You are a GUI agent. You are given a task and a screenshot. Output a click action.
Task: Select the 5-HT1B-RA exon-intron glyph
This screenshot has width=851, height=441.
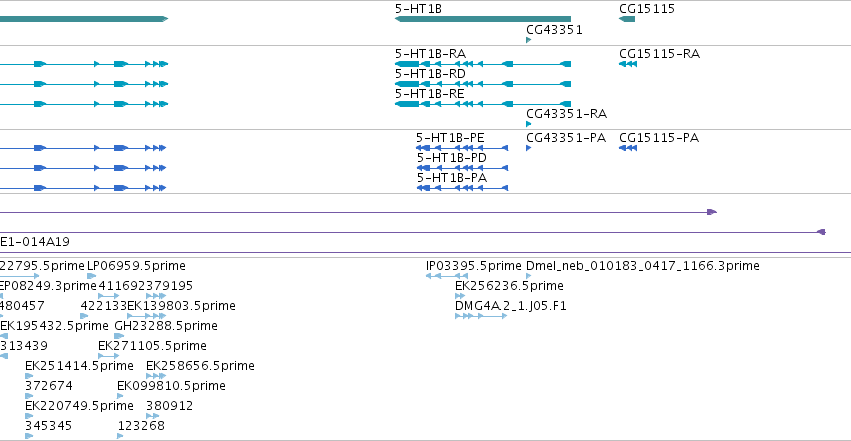pos(482,64)
